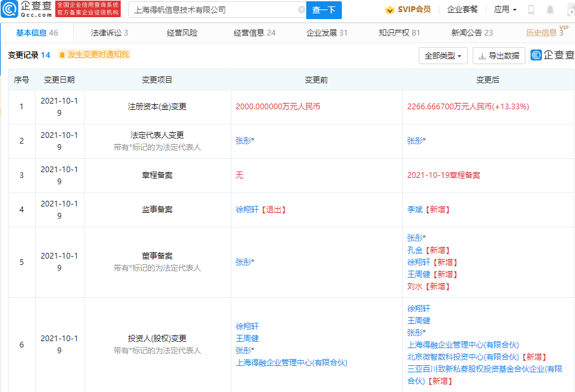Switch to 基本信息 tab
The image size is (575, 392).
tap(37, 33)
